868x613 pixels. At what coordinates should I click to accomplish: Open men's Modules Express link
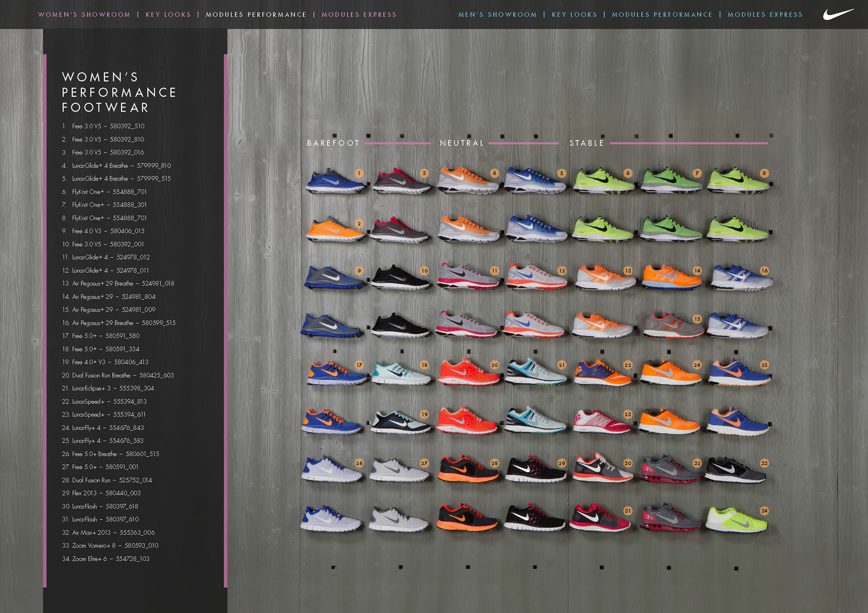(x=765, y=14)
